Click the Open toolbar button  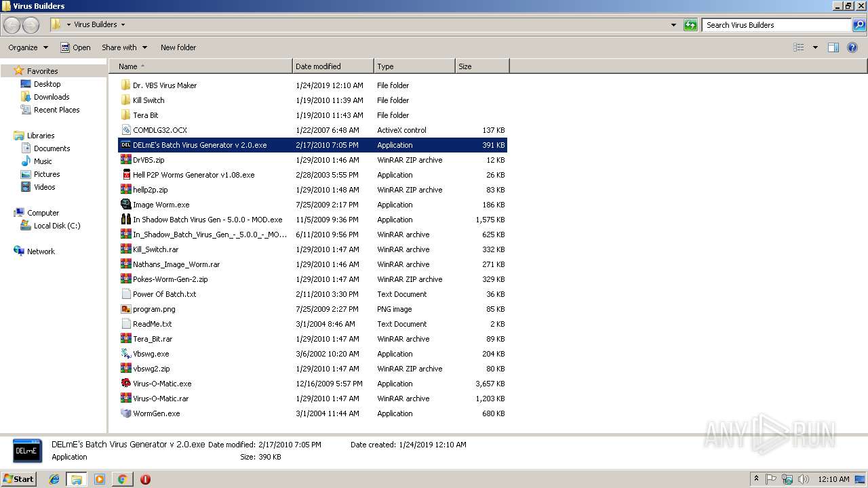[75, 47]
